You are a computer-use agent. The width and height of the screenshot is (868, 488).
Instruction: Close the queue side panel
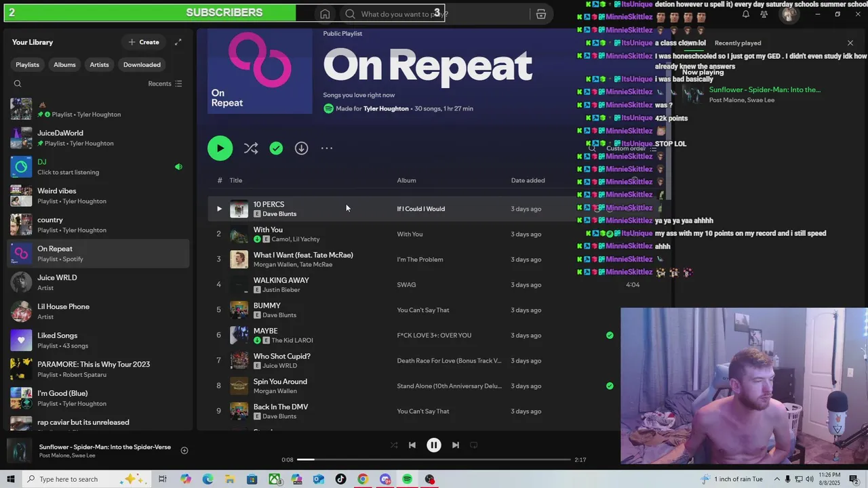[850, 43]
